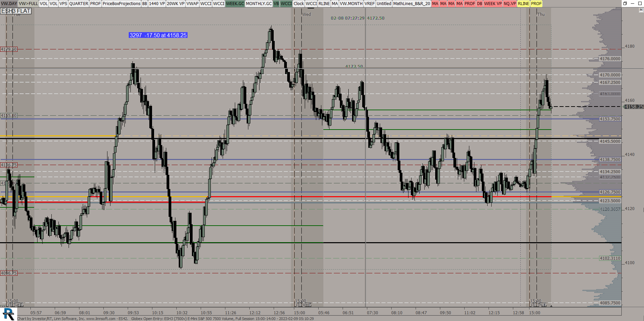
Task: Toggle the VW>FULL button
Action: coord(28,3)
